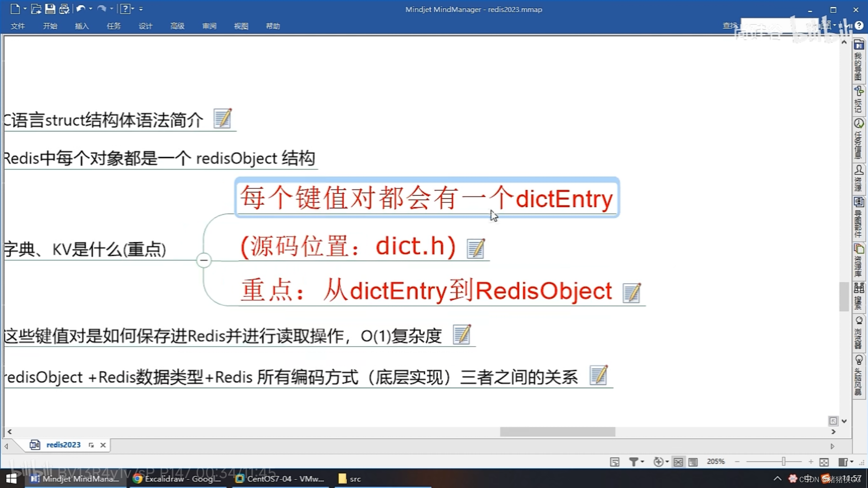Expand the New document dropdown arrow
Screen dimensions: 868x488
25,9
